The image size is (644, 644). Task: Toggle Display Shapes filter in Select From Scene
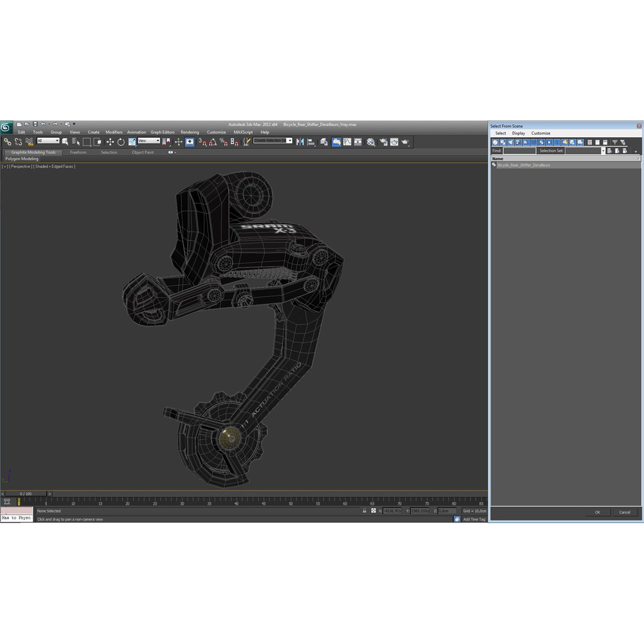[503, 142]
